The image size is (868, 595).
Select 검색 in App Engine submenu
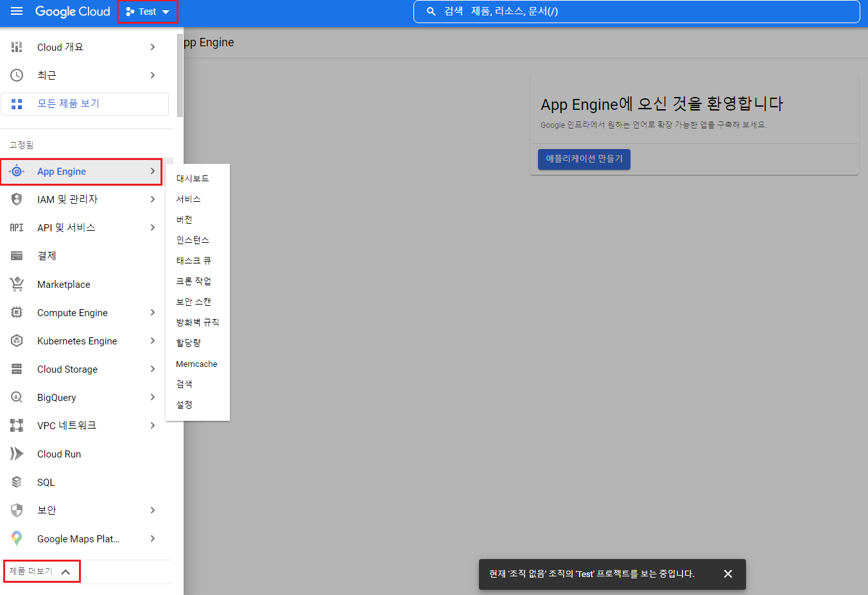coord(184,384)
